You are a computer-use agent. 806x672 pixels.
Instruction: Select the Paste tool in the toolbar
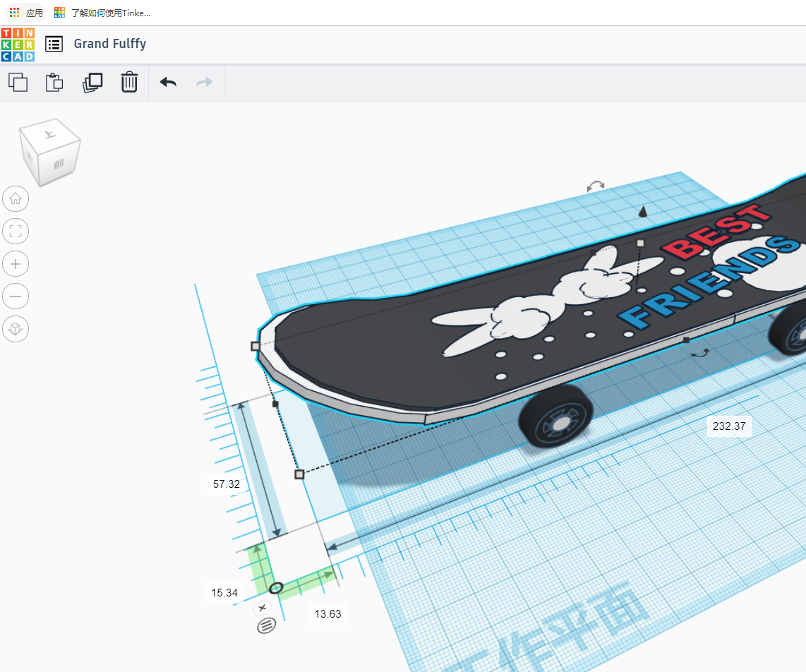pos(54,83)
